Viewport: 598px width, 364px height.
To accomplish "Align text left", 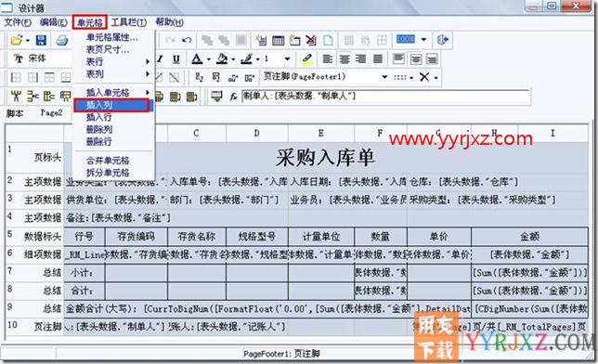I will [x=327, y=58].
